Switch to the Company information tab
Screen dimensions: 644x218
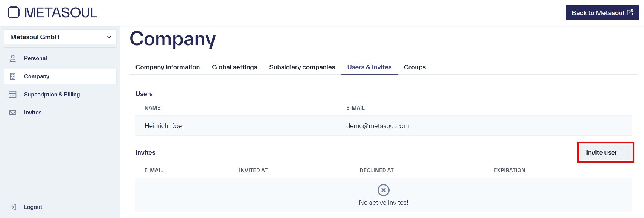coord(167,67)
